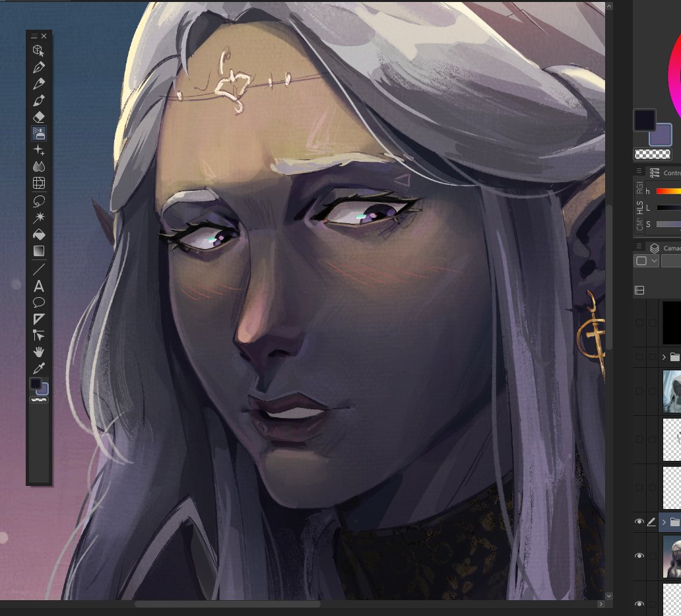Expand the unselected layer folder

click(x=664, y=357)
